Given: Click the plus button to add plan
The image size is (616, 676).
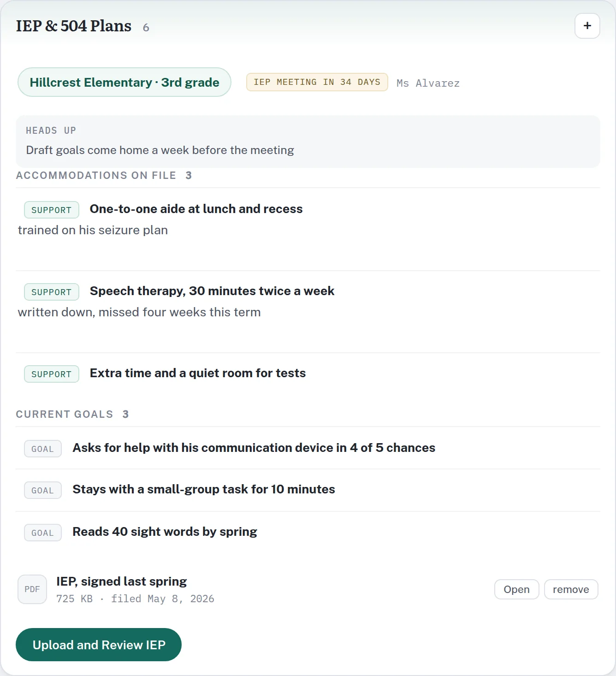Looking at the screenshot, I should [587, 26].
